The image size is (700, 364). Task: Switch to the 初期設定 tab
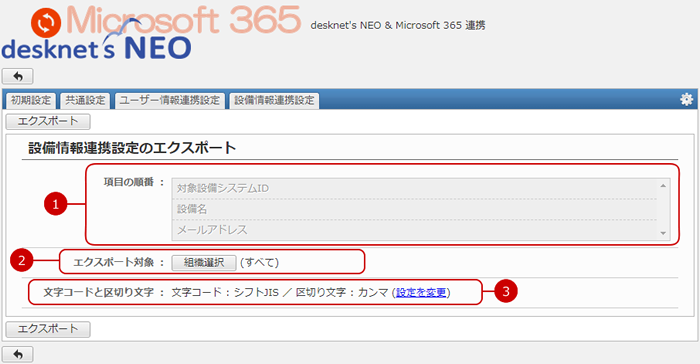[x=31, y=100]
